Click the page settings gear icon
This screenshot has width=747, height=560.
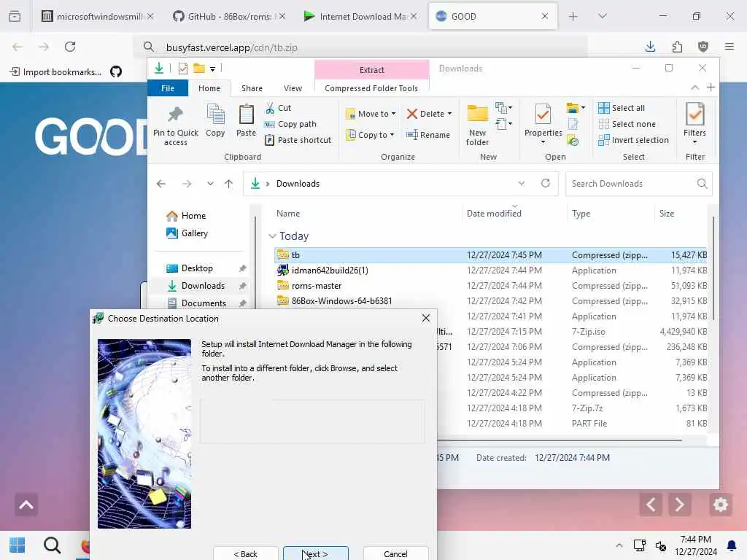[x=720, y=504]
